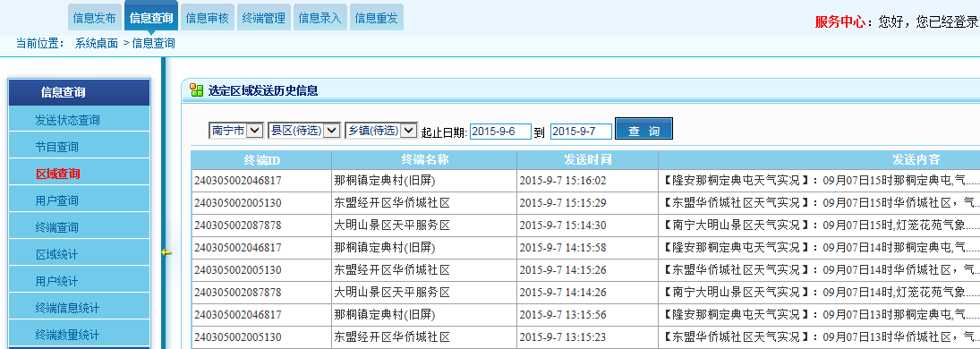Collapse sidebar using the yellow arrow handle
Image resolution: width=980 pixels, height=349 pixels.
tap(166, 252)
